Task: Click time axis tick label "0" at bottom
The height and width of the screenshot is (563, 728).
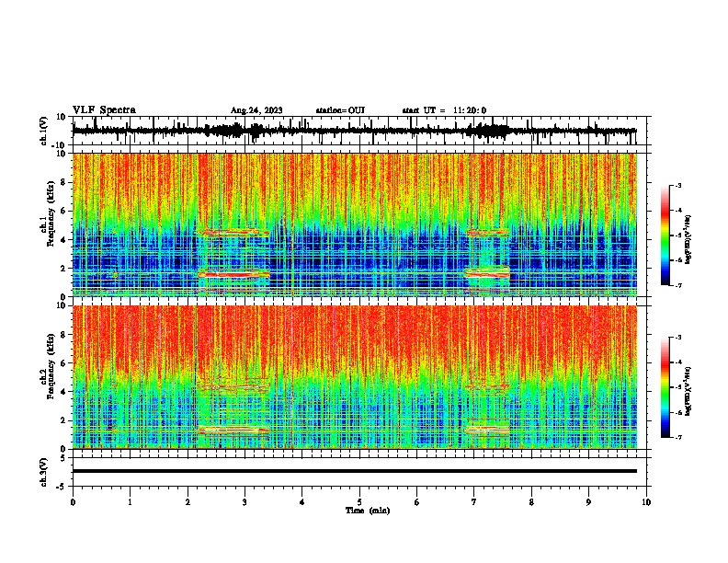Action: tap(73, 502)
